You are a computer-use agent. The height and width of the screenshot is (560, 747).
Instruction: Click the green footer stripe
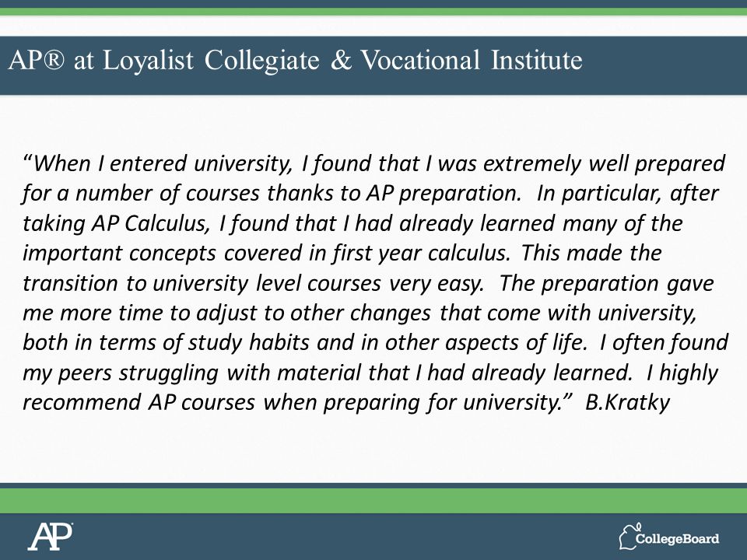(x=373, y=501)
